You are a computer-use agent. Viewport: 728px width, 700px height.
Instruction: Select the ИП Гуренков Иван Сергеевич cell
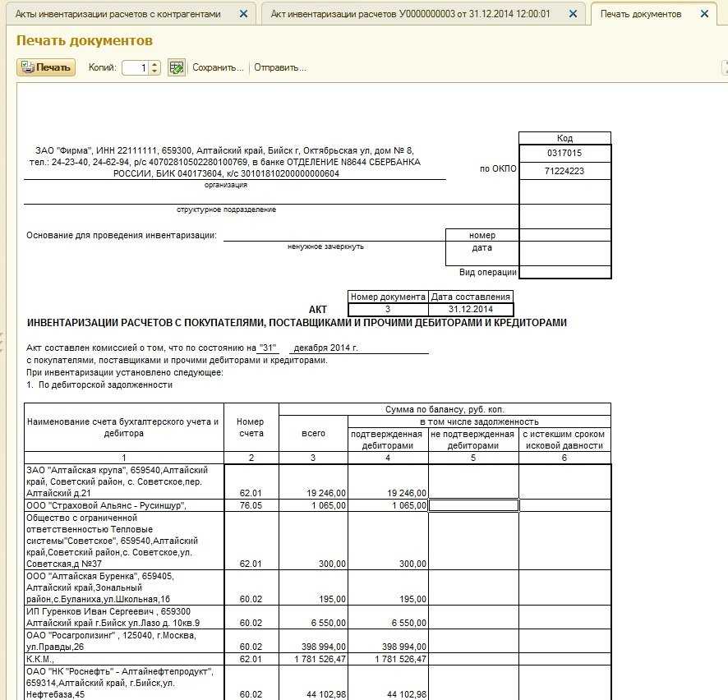[124, 617]
